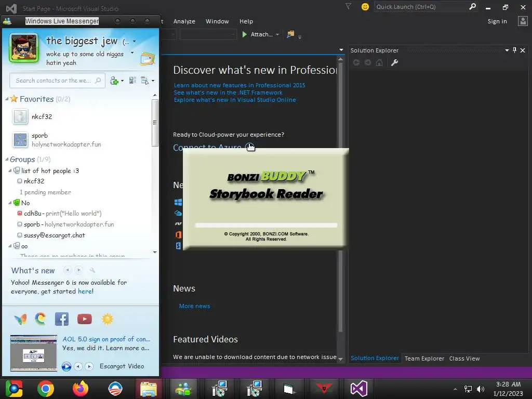Open the Messenger email inbox icon
532x399 pixels.
click(x=148, y=59)
